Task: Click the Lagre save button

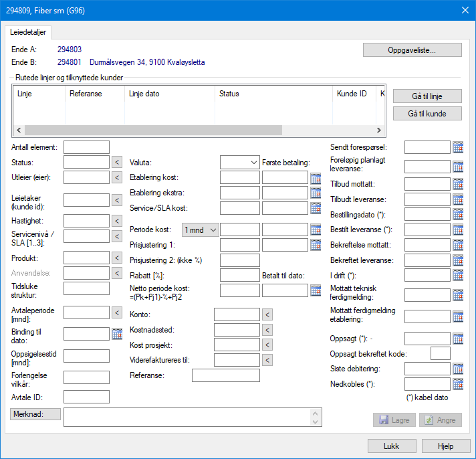Action: coord(394,420)
